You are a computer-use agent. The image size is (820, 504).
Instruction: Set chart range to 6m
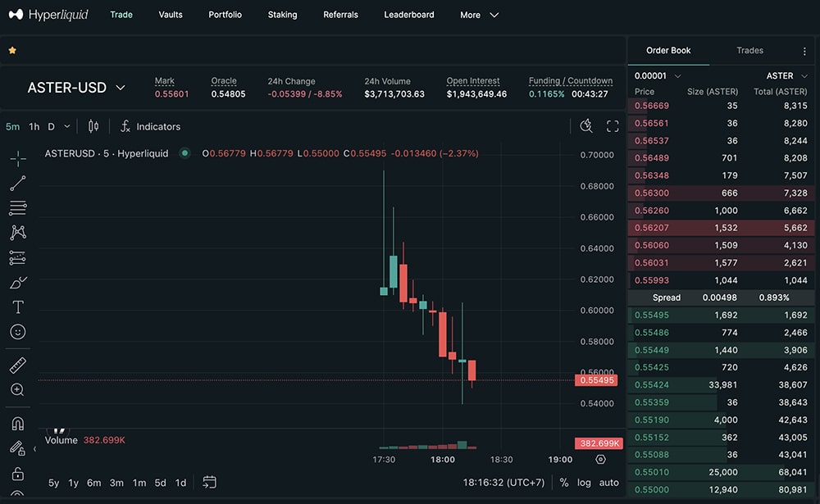point(94,483)
